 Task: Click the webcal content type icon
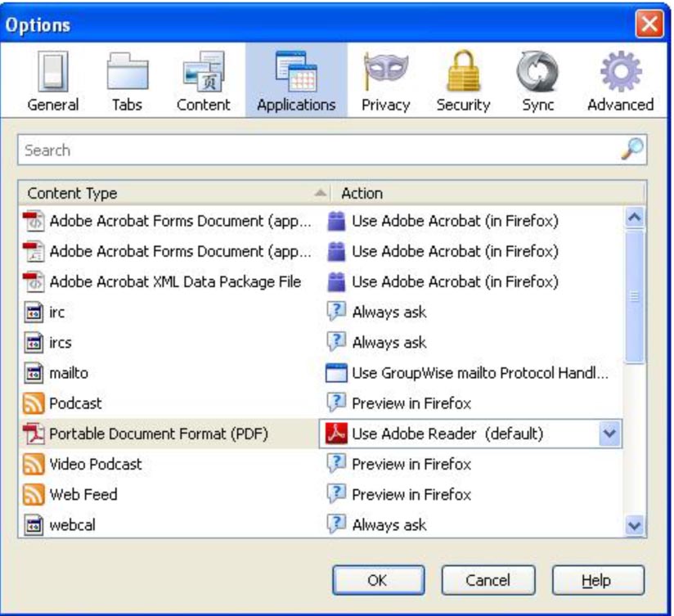coord(34,525)
